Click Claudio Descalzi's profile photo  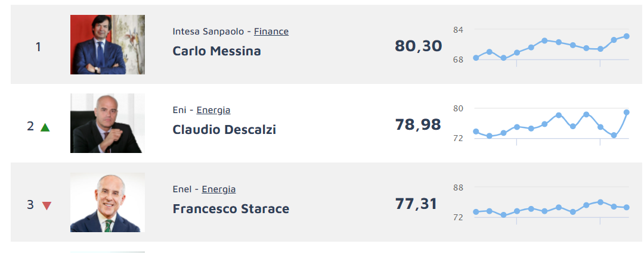point(107,123)
